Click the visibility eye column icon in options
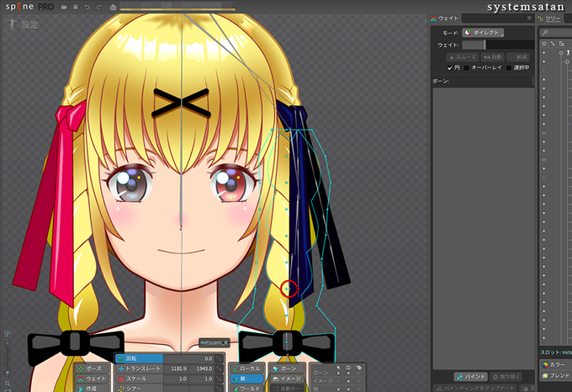572x392 pixels. 348,368
